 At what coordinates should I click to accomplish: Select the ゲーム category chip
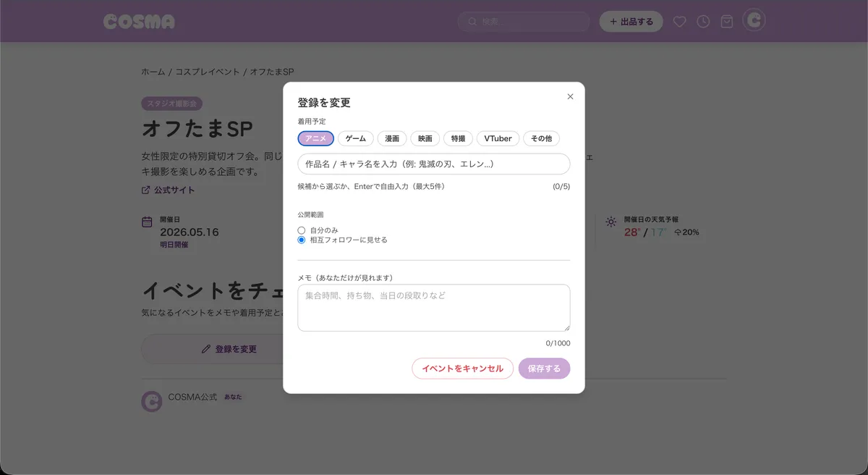pos(356,138)
